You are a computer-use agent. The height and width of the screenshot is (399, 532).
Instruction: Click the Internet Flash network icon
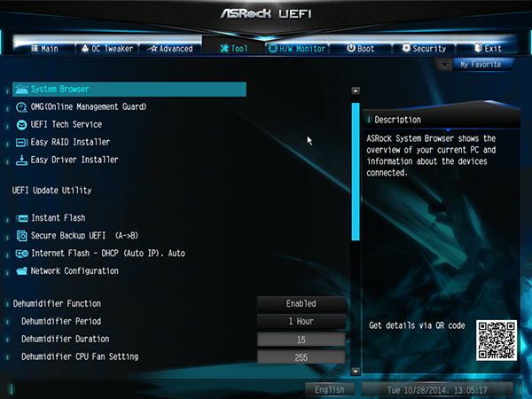22,254
